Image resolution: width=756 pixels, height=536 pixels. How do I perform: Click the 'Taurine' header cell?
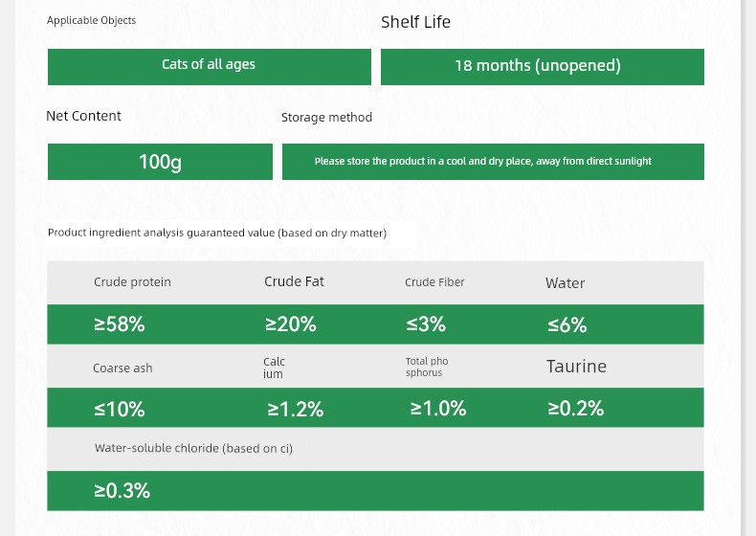pyautogui.click(x=576, y=367)
